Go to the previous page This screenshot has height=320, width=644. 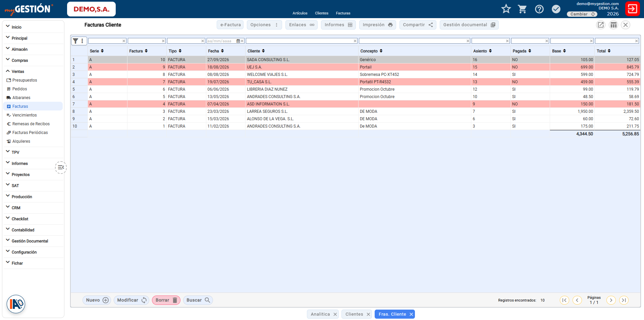point(577,300)
